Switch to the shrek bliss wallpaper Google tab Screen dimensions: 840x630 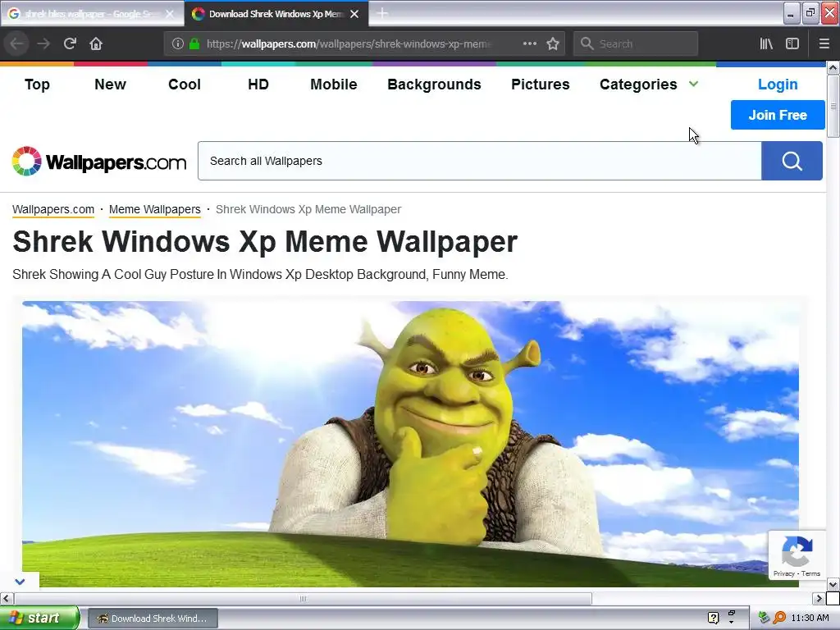[x=92, y=14]
